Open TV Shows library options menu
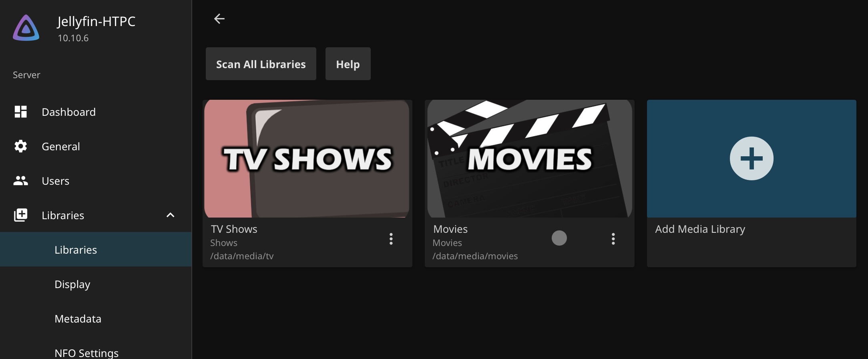The width and height of the screenshot is (868, 359). pos(391,239)
